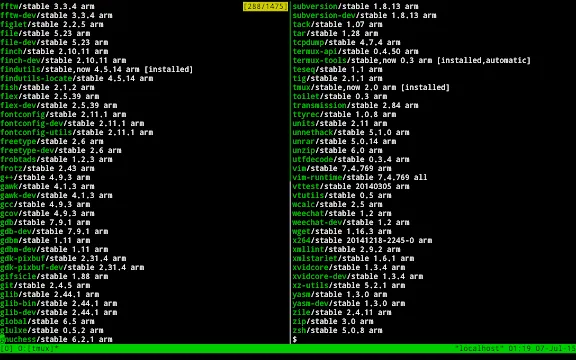Select flex-dev/stable 2.5.39 line

(58, 105)
